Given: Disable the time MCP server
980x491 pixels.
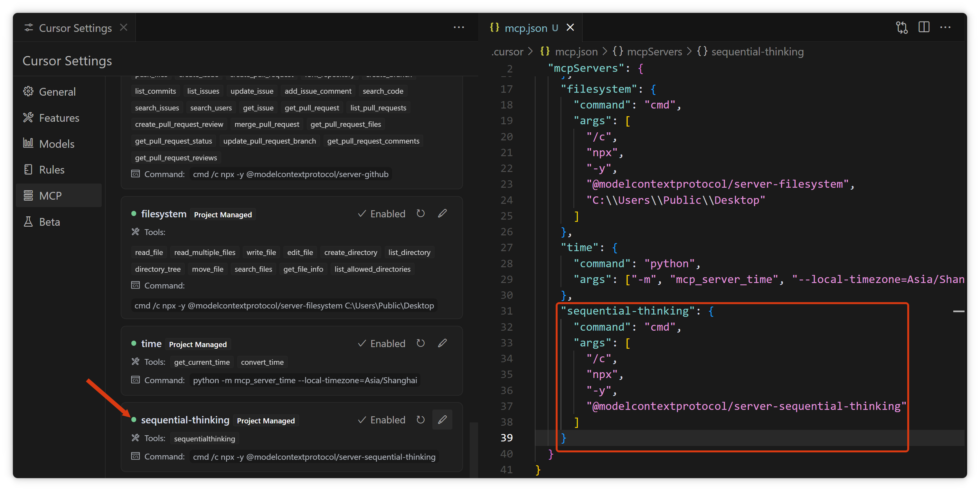Looking at the screenshot, I should 382,344.
